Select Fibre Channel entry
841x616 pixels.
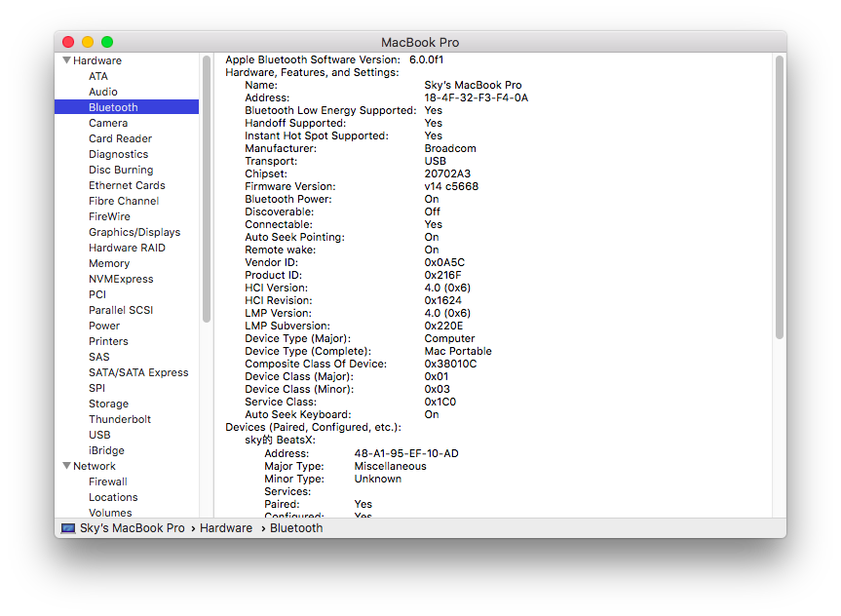124,201
